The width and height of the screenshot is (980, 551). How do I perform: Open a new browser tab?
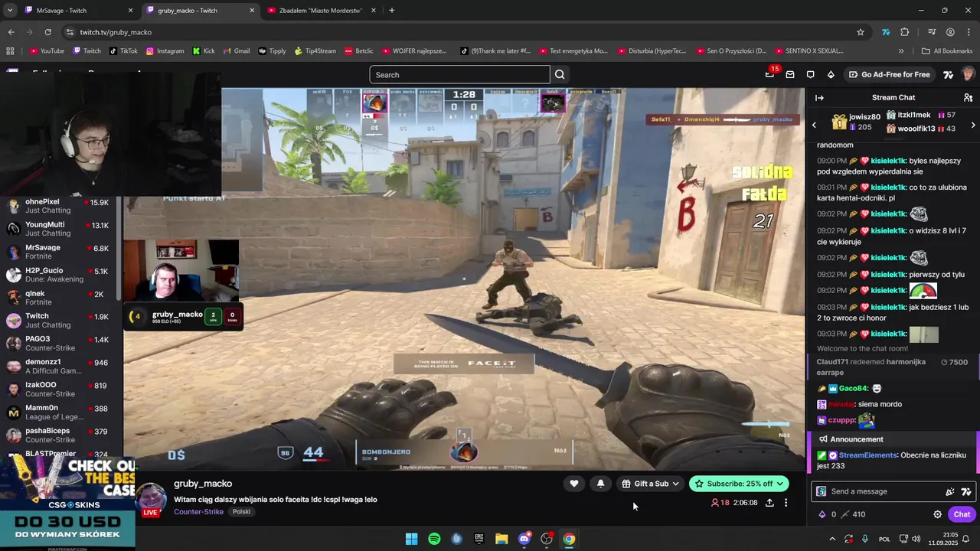pos(391,11)
